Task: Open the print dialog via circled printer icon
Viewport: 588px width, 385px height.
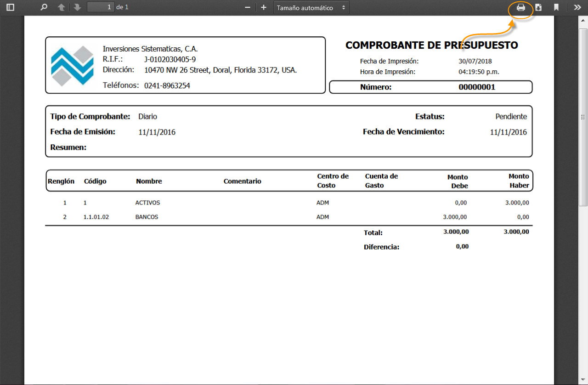Action: [520, 7]
